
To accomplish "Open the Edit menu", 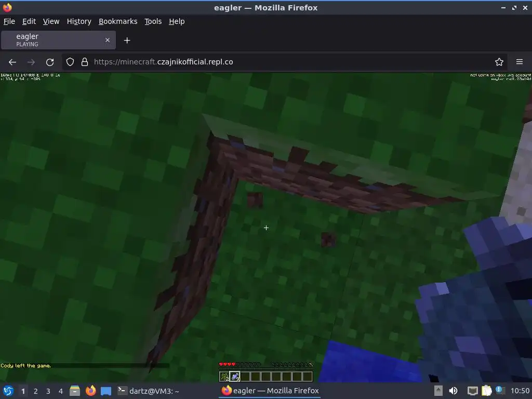I will click(x=29, y=21).
